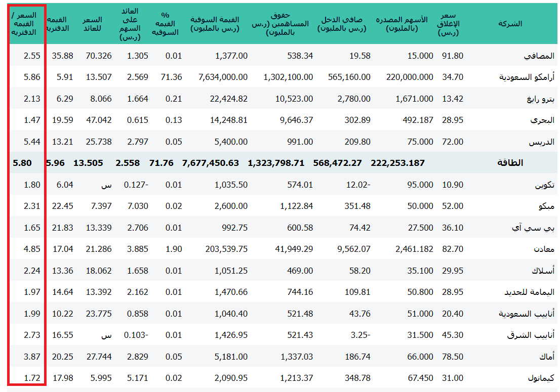
Task: Click net income 109.81 for اليمامة للحديد
Action: point(357,292)
